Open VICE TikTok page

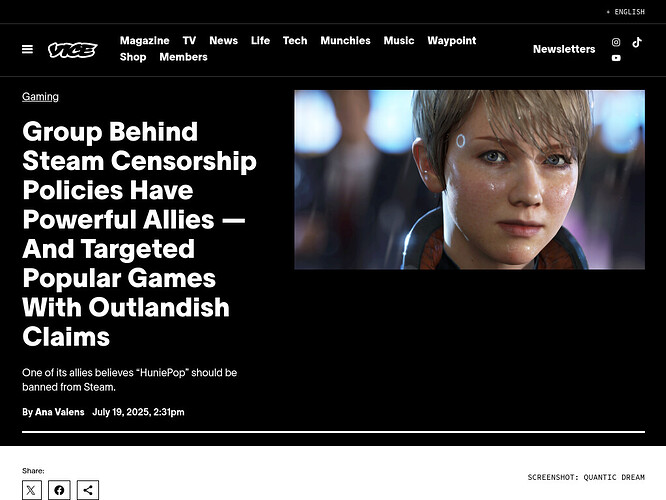tap(637, 42)
